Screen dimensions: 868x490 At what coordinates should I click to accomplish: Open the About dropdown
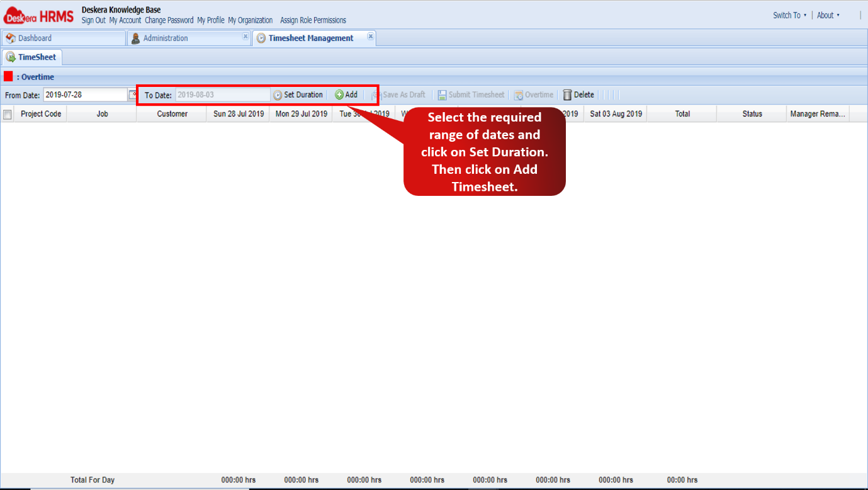tap(828, 15)
